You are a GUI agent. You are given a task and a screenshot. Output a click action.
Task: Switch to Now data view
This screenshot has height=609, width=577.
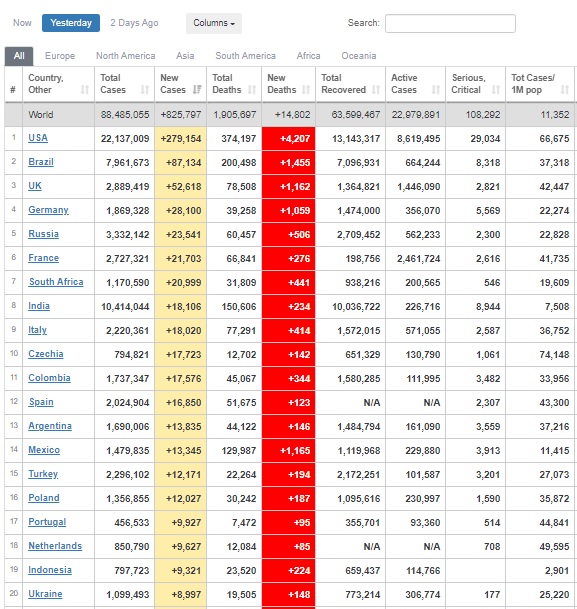(x=22, y=23)
